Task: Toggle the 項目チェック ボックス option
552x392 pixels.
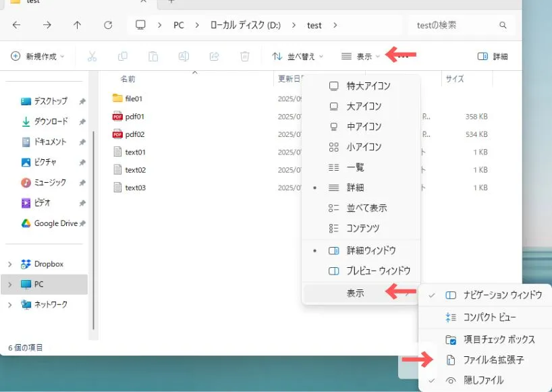Action: 498,339
